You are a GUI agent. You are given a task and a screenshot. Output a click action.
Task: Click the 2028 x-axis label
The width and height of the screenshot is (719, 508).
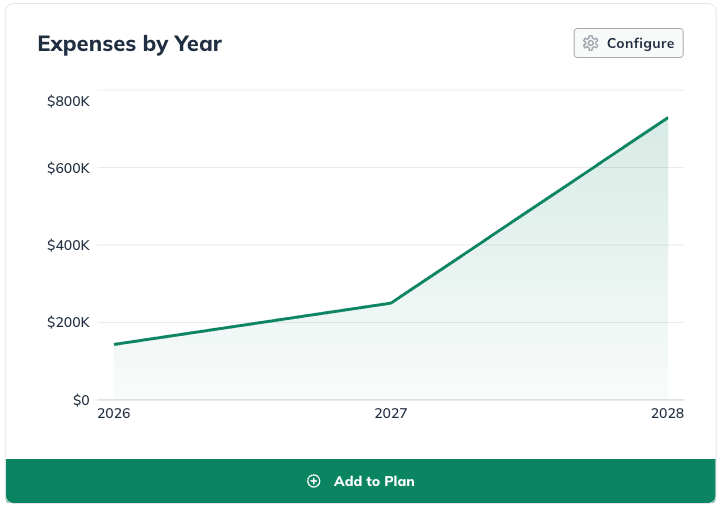coord(667,413)
